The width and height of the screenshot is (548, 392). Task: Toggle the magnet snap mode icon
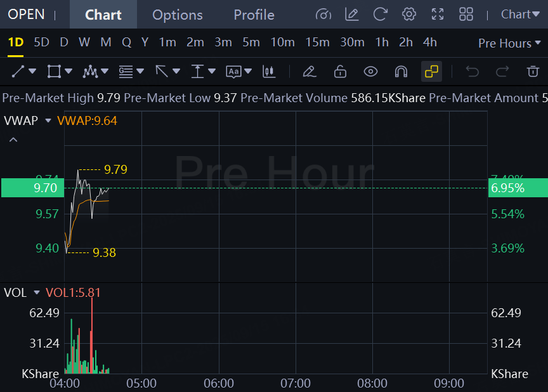click(401, 71)
